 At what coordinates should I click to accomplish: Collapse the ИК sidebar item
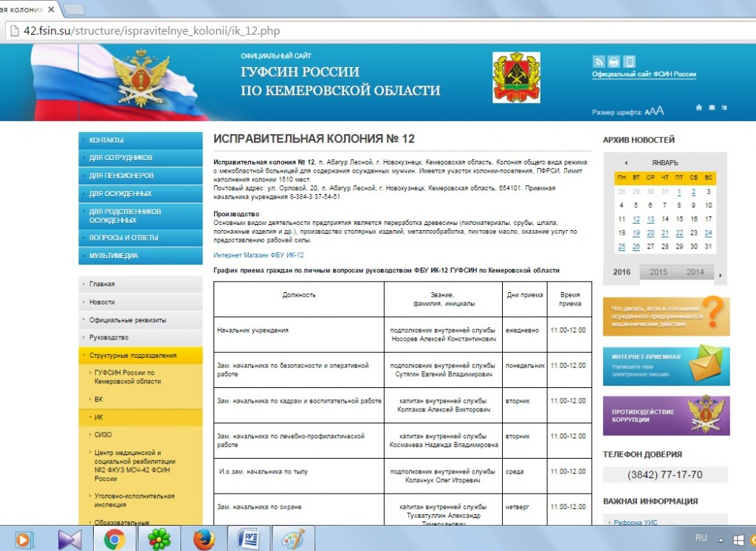(140, 417)
